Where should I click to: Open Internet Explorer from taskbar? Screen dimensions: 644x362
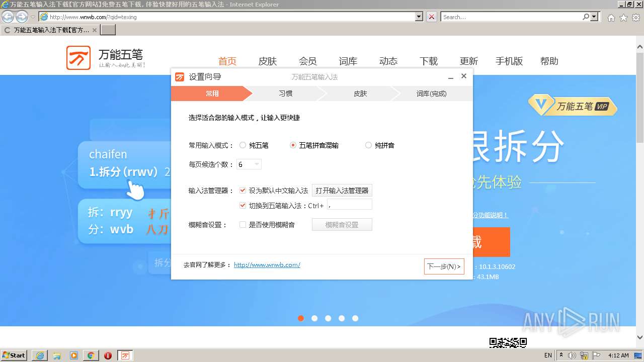tap(40, 355)
